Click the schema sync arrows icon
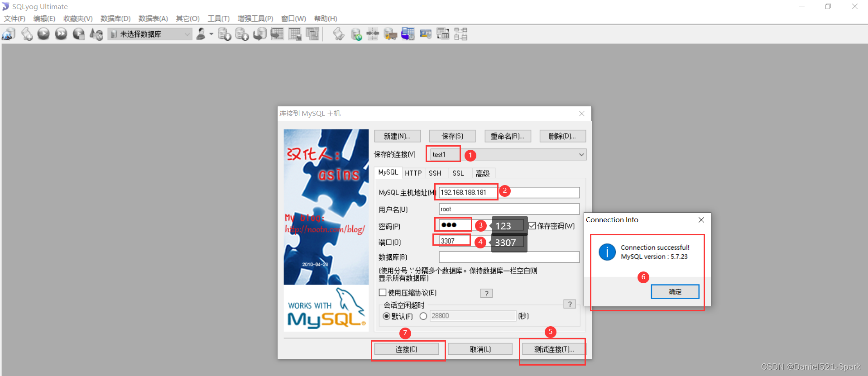Screen dimensions: 868x376 pos(373,34)
